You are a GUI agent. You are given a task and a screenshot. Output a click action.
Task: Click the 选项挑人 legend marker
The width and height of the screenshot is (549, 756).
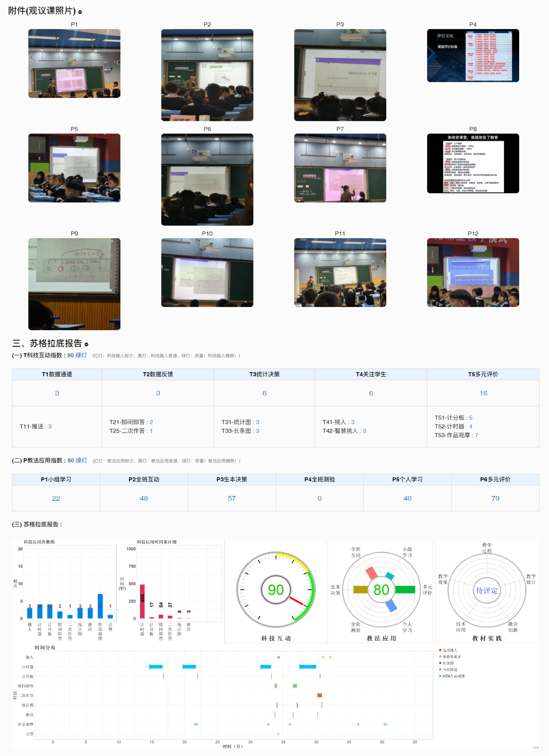pyautogui.click(x=440, y=650)
